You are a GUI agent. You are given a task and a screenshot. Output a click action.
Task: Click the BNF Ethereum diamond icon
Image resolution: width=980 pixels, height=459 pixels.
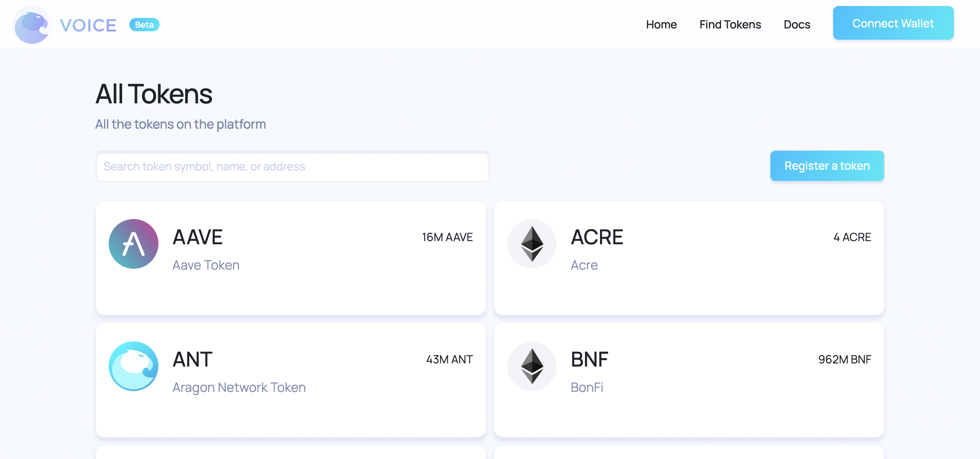532,366
